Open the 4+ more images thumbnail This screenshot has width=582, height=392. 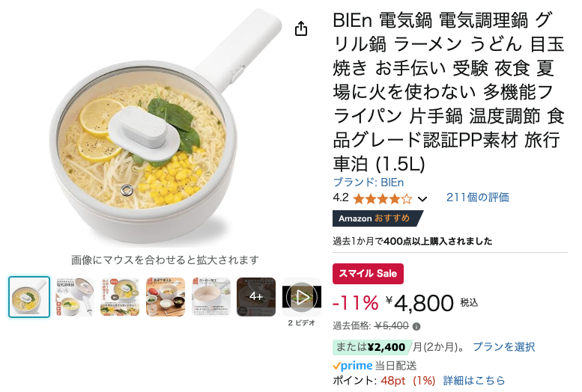[x=256, y=297]
